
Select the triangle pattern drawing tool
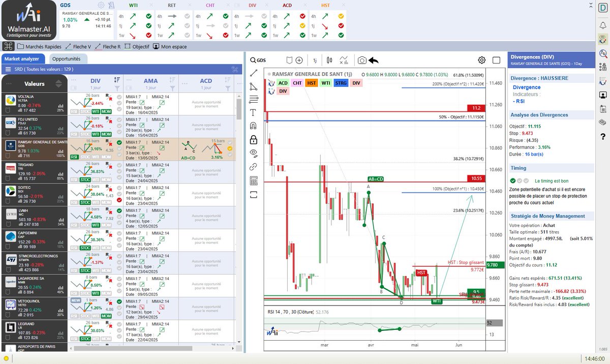coord(254,86)
